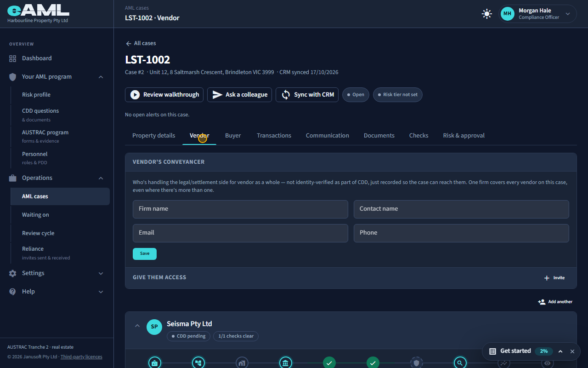The height and width of the screenshot is (368, 588).
Task: Click the first green checkmark step
Action: (x=329, y=363)
